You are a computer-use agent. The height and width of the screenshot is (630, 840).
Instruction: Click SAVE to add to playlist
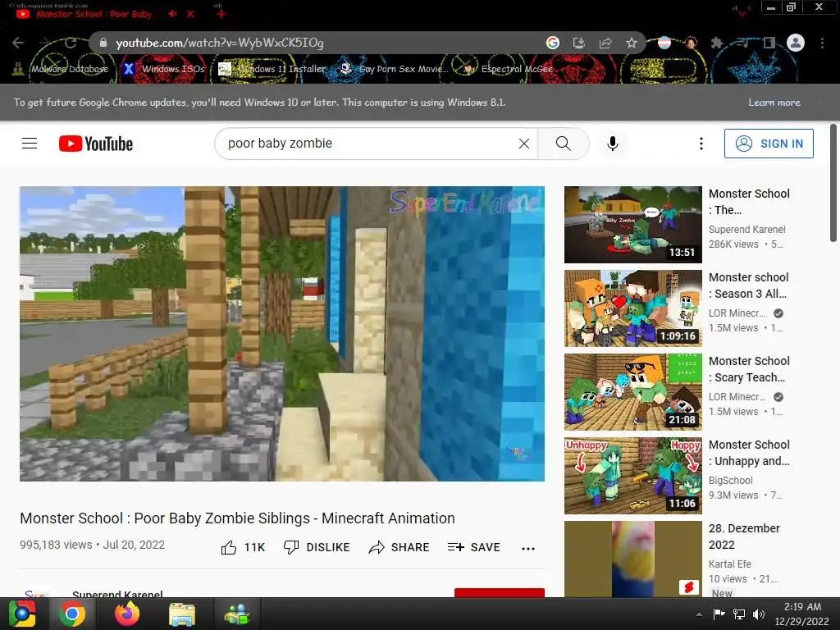473,547
